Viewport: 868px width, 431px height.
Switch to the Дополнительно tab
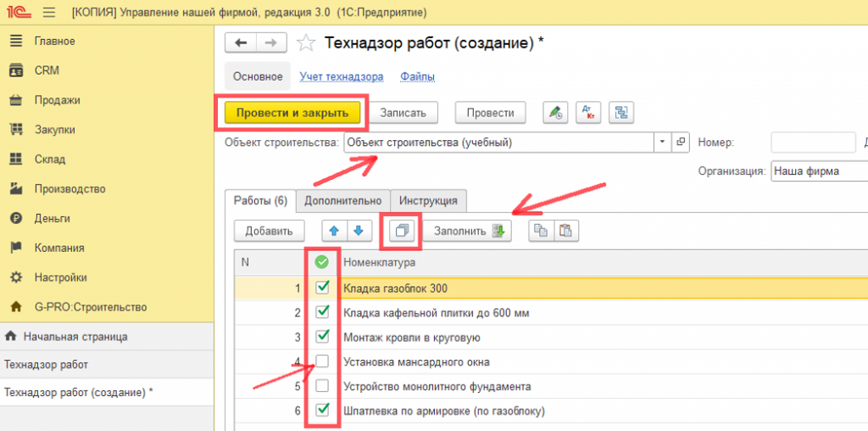[x=342, y=201]
